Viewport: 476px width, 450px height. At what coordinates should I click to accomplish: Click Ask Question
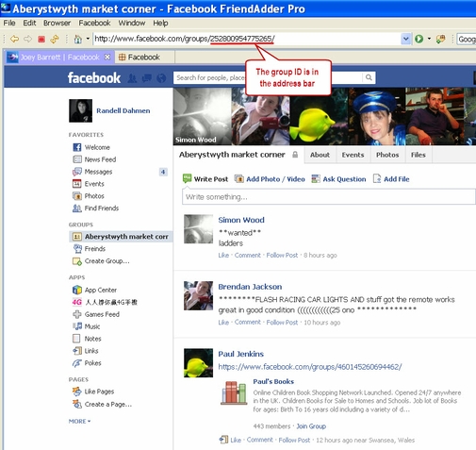[338, 179]
